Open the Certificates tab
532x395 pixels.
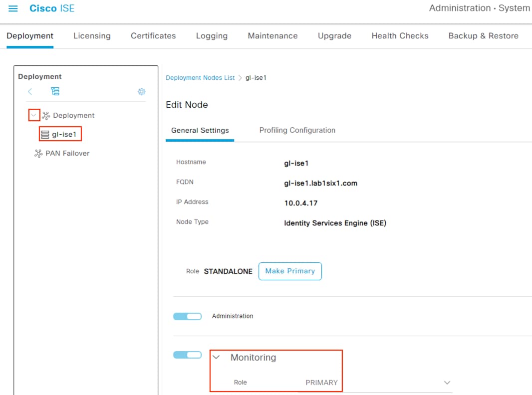point(153,36)
